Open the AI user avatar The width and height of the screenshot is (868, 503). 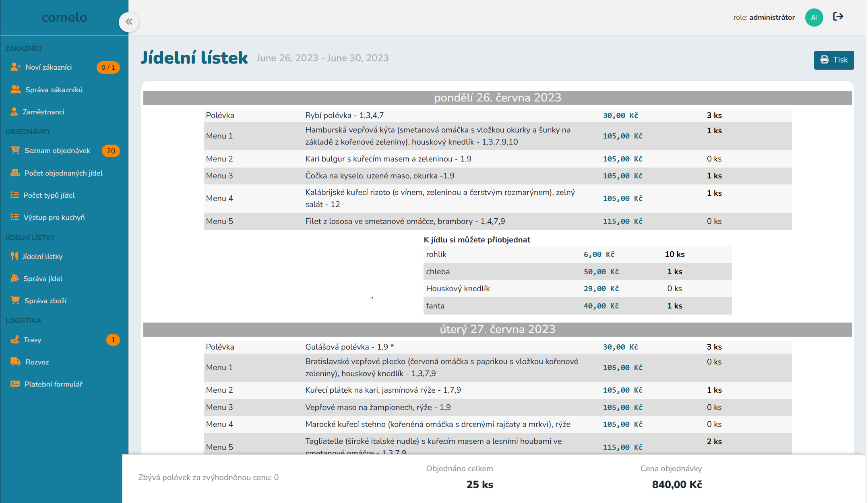(814, 17)
